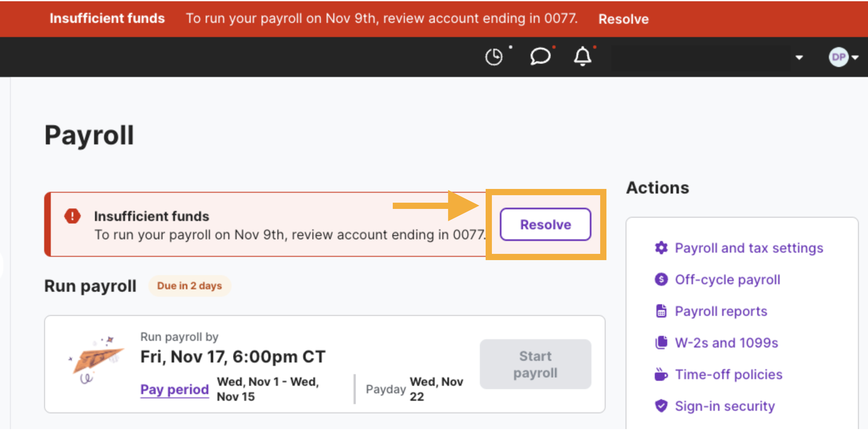868x432 pixels.
Task: Open Sign-in security settings
Action: click(x=725, y=406)
